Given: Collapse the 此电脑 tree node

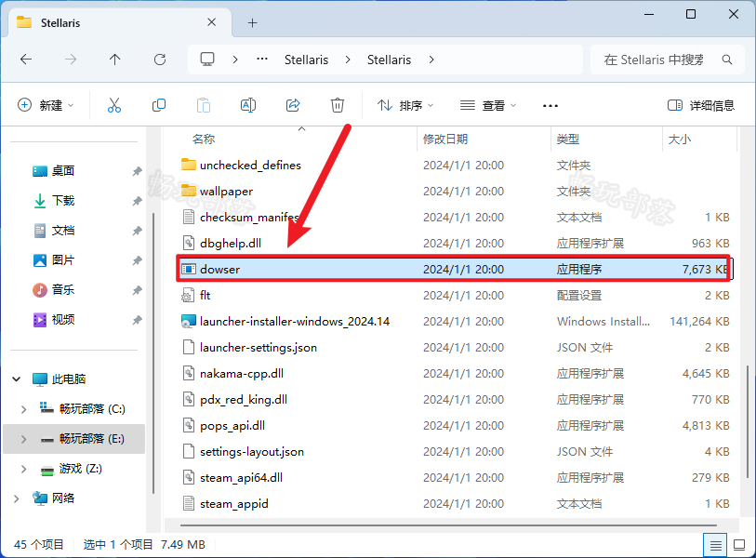Looking at the screenshot, I should tap(17, 379).
